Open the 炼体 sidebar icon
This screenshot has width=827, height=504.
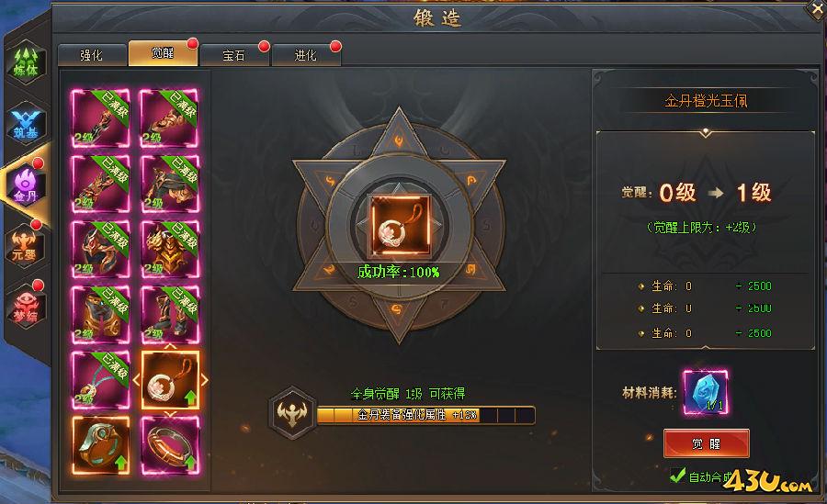(x=26, y=63)
